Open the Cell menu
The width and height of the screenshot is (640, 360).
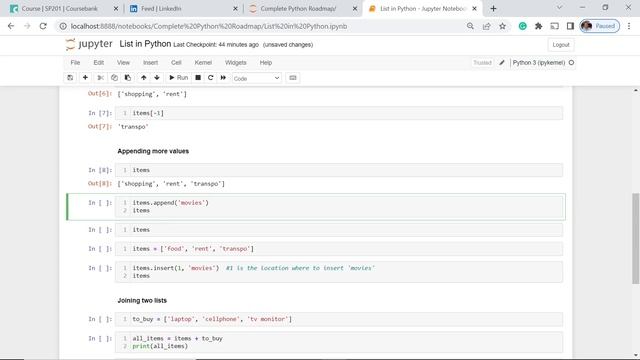(x=176, y=62)
